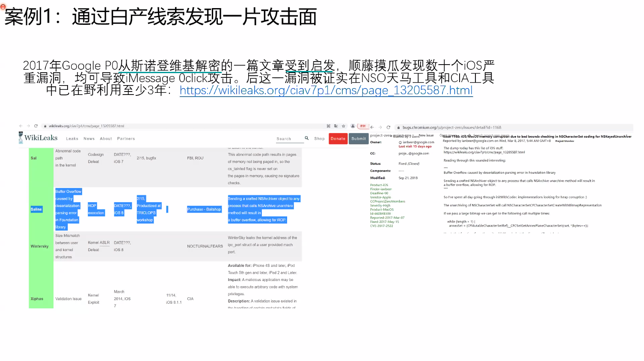
Task: Click the wikileaks.org URL inside the issue description
Action: point(484,152)
